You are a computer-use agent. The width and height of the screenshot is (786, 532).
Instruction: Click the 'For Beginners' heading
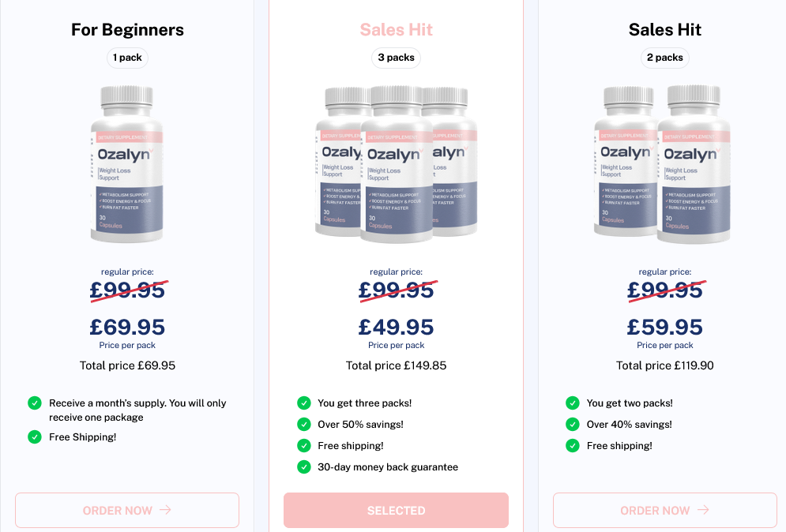(127, 30)
